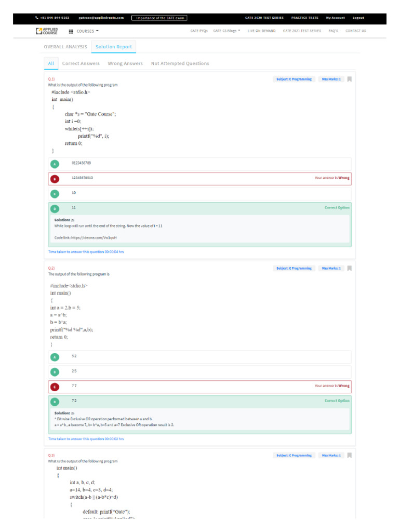Expand the Courses dropdown
The height and width of the screenshot is (532, 399).
pyautogui.click(x=87, y=31)
